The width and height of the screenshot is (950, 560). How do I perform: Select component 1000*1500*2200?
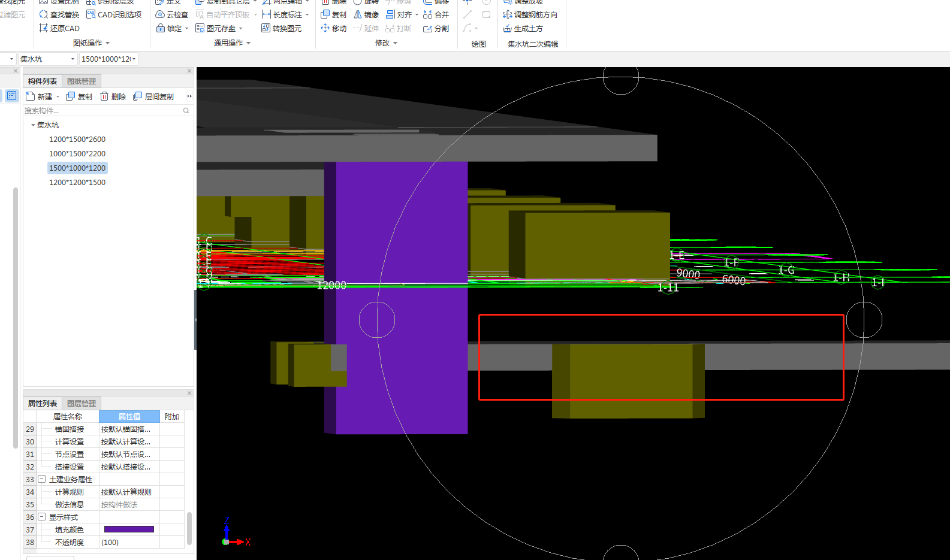[77, 154]
